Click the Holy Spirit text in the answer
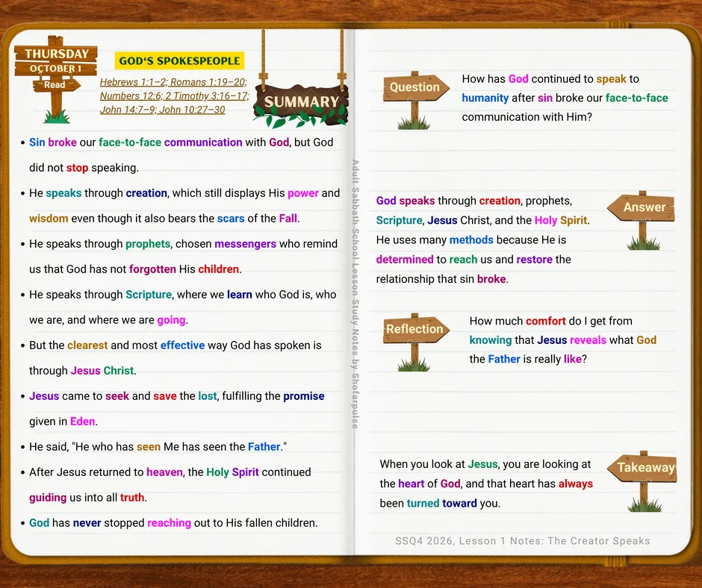Screen dimensions: 702x588 [x=561, y=220]
